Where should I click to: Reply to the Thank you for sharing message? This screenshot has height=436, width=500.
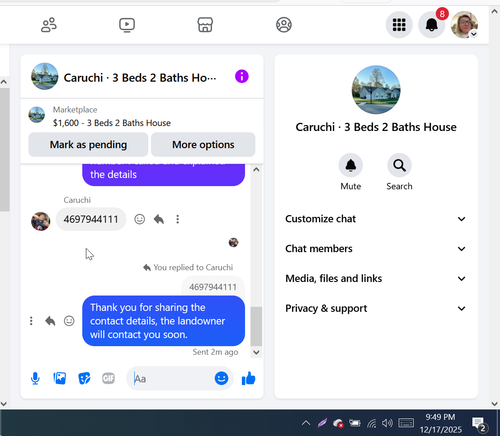click(50, 321)
